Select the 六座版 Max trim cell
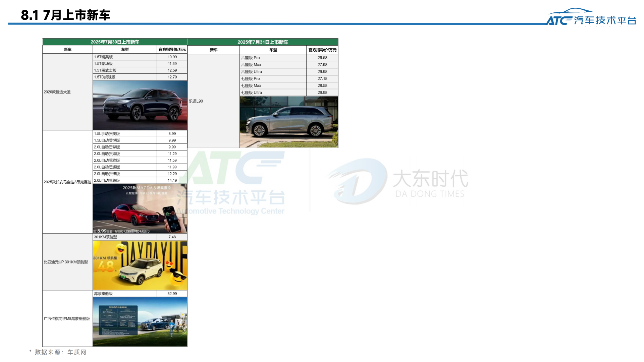This screenshot has width=644, height=362. (273, 65)
